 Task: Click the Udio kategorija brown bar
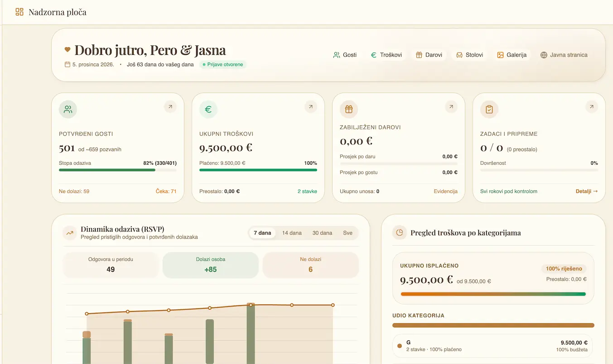[x=493, y=325]
